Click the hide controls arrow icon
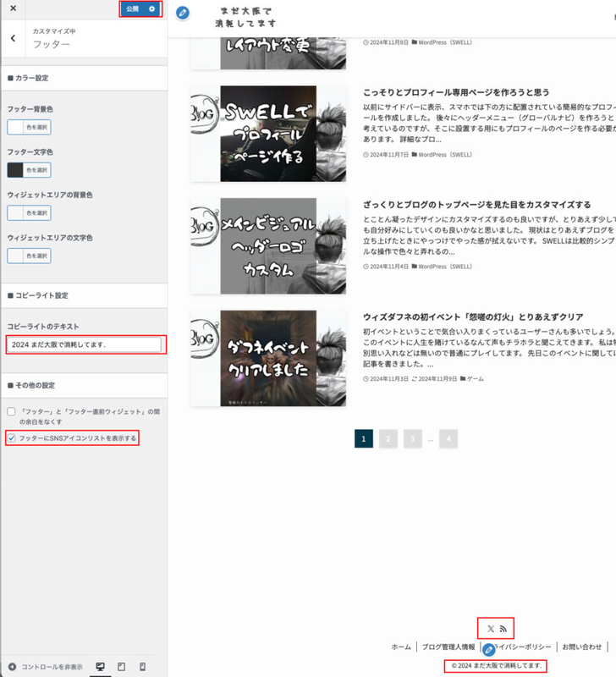This screenshot has height=677, width=616. pyautogui.click(x=13, y=667)
